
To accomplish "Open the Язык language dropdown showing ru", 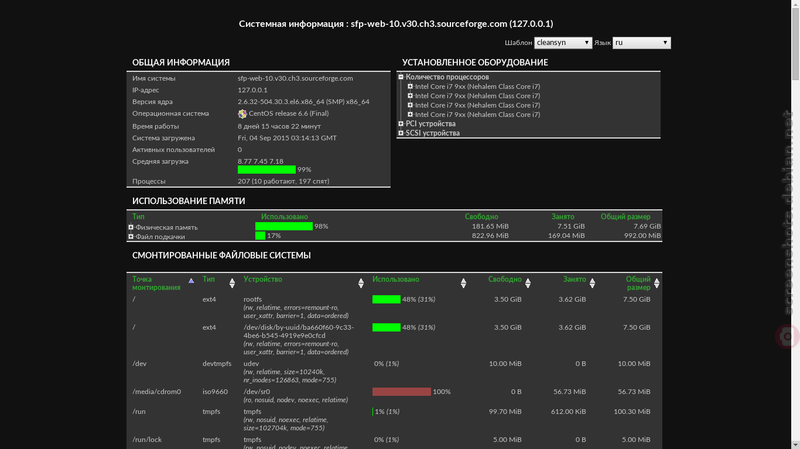I will [x=641, y=43].
